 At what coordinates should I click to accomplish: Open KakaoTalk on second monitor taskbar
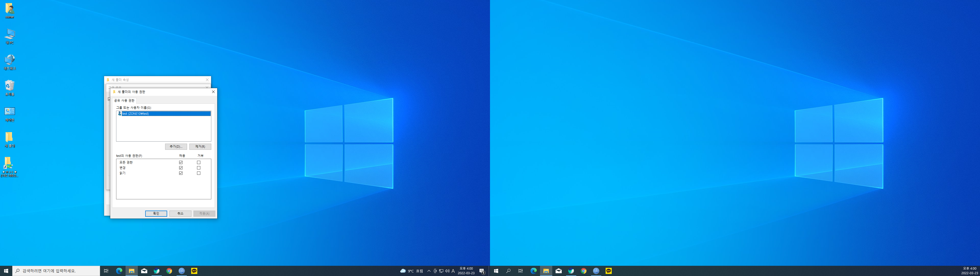coord(609,271)
